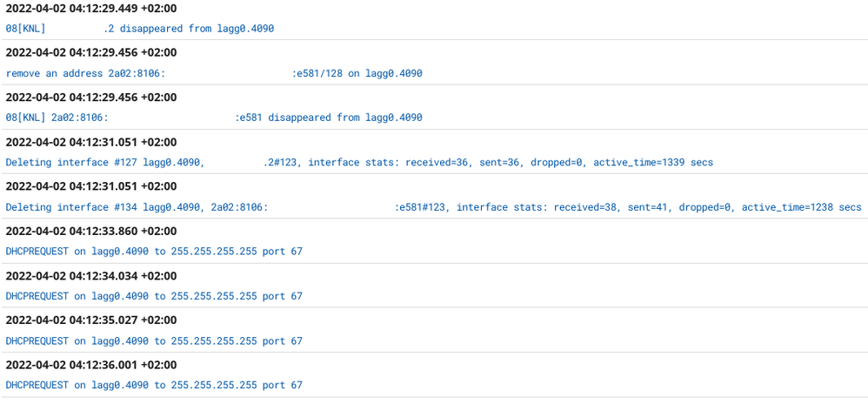This screenshot has width=868, height=404.
Task: Click 'active_time=1339 secs' text in the log
Action: pos(652,162)
